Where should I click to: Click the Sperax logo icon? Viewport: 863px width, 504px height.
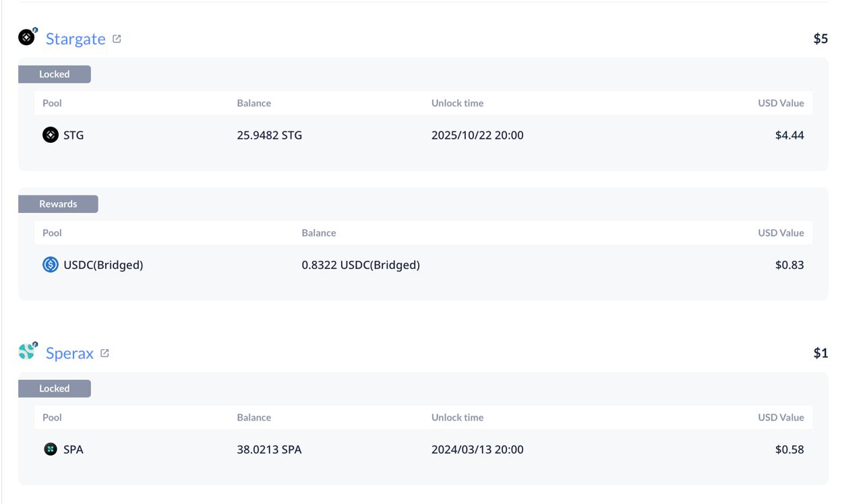coord(27,350)
